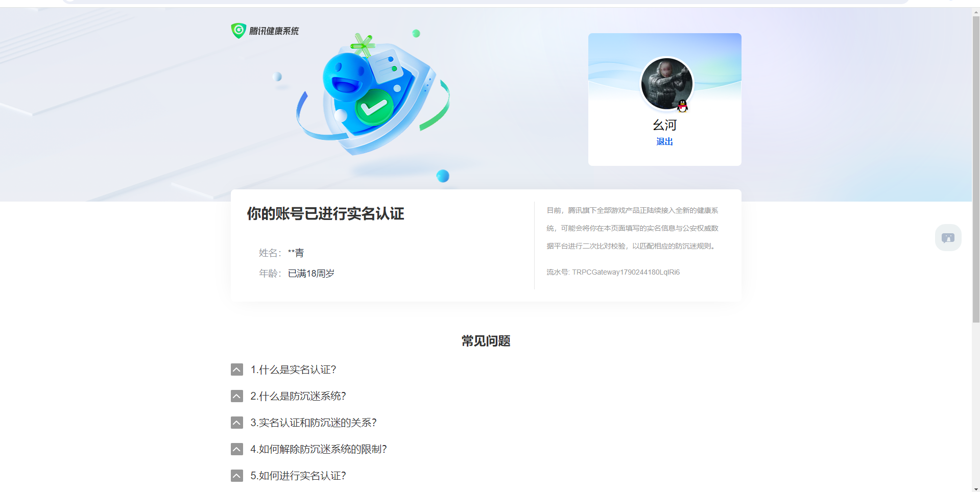Click the age value 已满18周岁
The width and height of the screenshot is (980, 492).
(311, 274)
